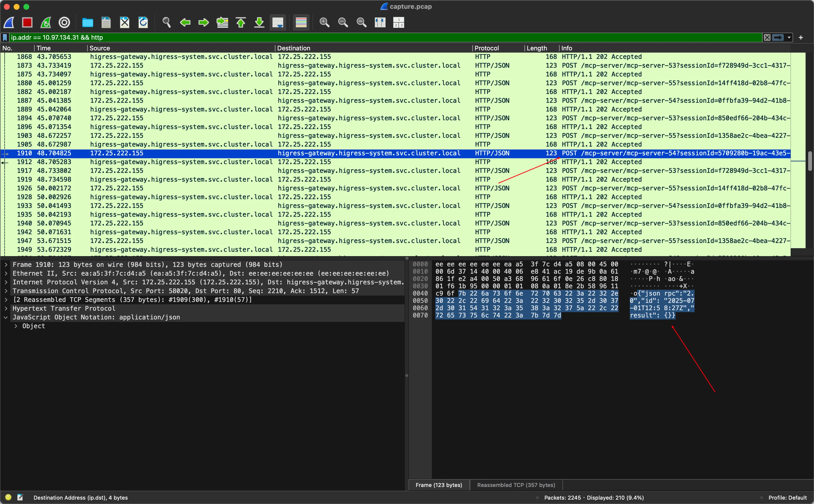Image resolution: width=814 pixels, height=504 pixels.
Task: Open capture options gear icon
Action: click(64, 22)
